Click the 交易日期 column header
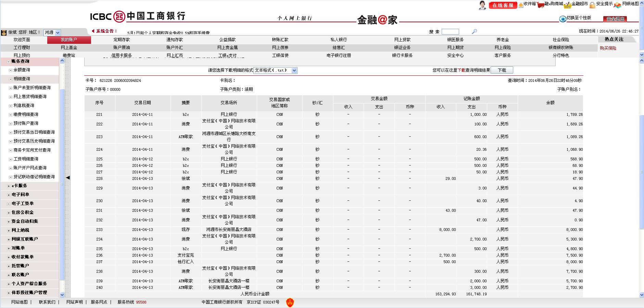 click(x=143, y=103)
